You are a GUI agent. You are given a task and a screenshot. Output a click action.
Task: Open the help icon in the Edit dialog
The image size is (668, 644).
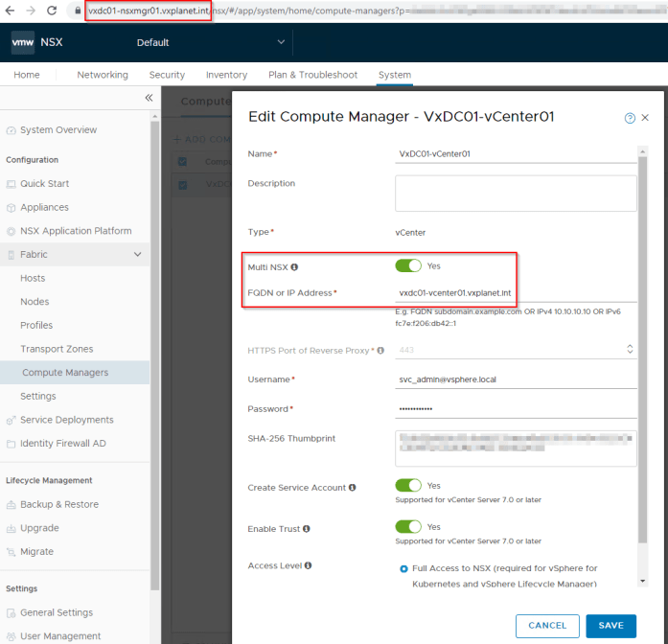click(630, 118)
